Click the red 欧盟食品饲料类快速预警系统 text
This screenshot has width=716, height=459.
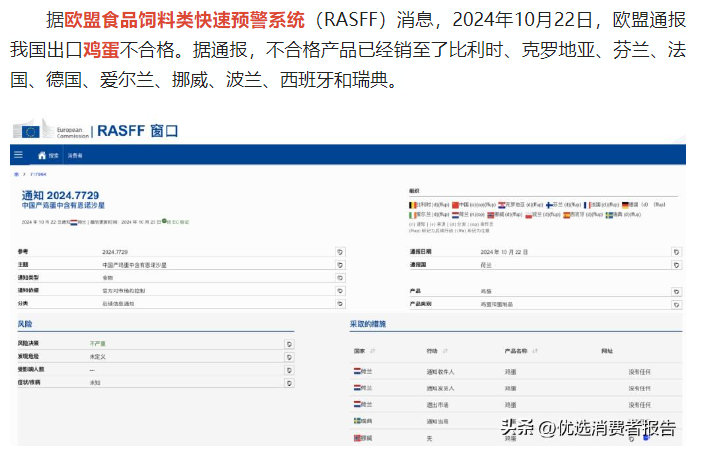click(x=184, y=20)
